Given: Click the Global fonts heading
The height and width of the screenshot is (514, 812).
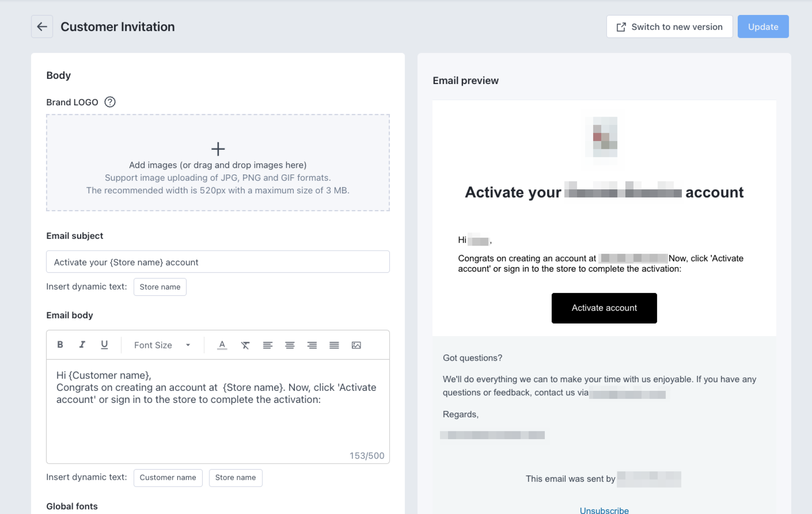Looking at the screenshot, I should point(72,506).
